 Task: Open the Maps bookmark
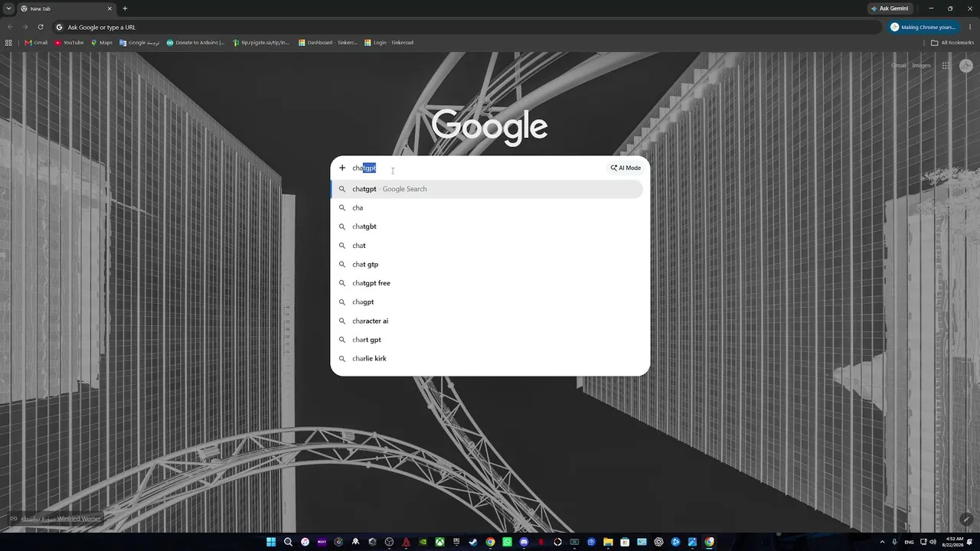pos(102,43)
